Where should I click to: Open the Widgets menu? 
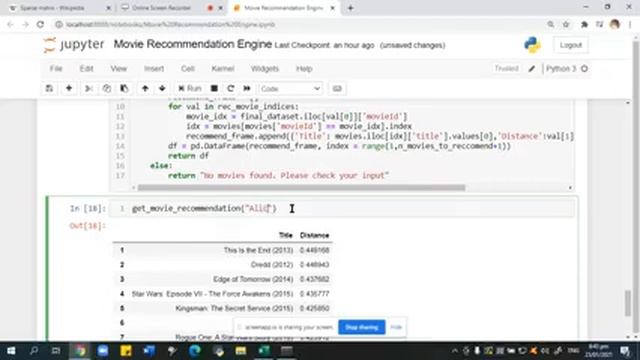264,69
